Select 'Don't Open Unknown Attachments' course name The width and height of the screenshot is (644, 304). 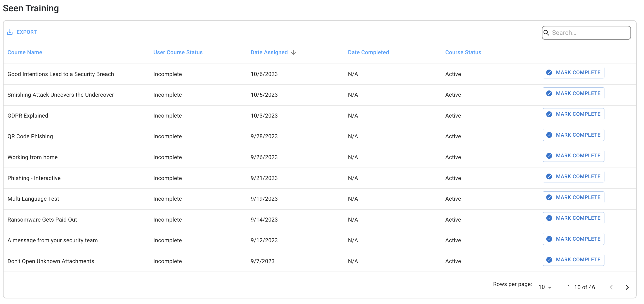(51, 261)
